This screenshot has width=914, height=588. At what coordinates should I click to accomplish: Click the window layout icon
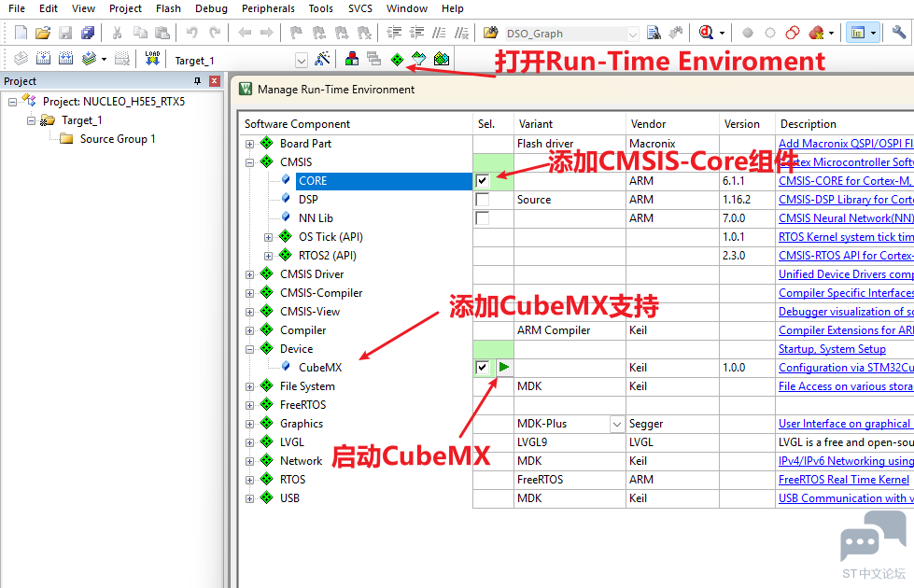click(x=858, y=33)
